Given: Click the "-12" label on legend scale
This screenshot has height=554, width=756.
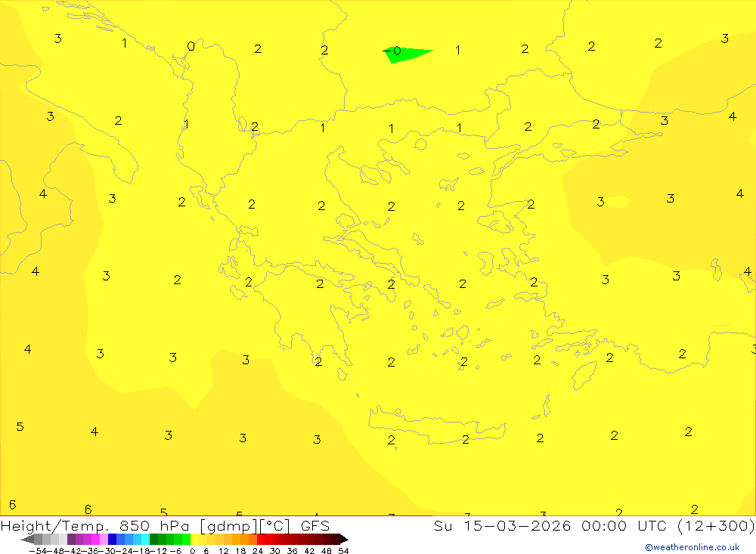Looking at the screenshot, I should [159, 551].
